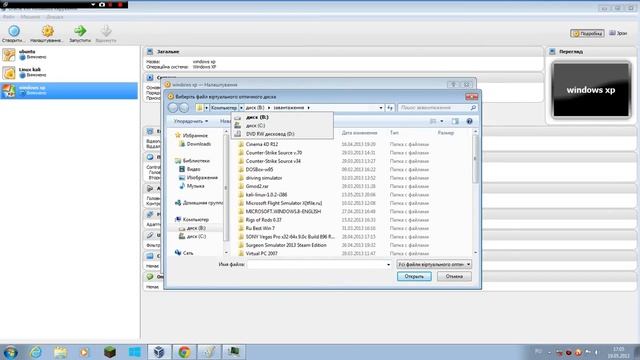Viewport: 640px width, 360px height.
Task: Open the help question mark icon
Action: (469, 121)
